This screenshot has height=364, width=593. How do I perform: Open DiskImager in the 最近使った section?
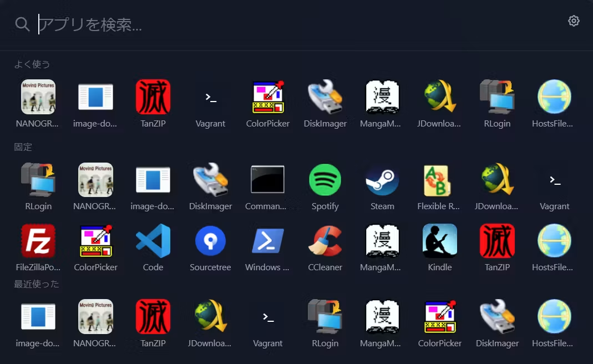coord(498,323)
